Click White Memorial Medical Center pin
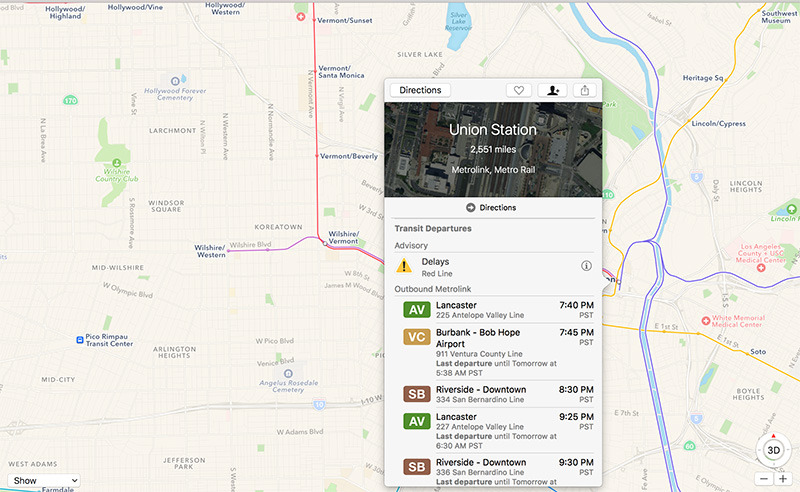The image size is (800, 492). coord(706,321)
